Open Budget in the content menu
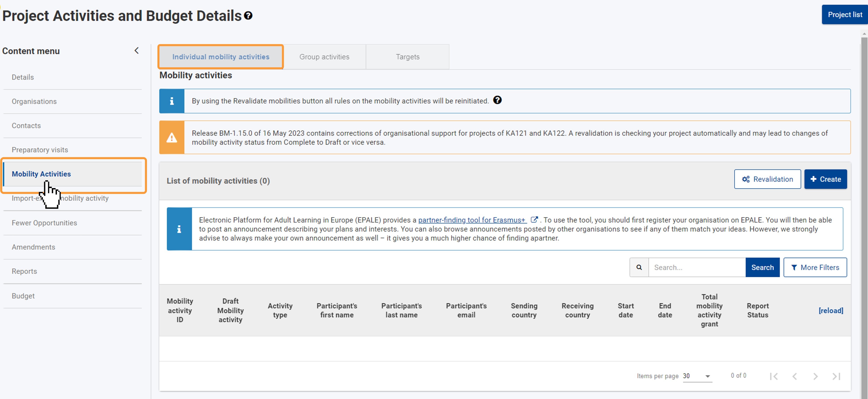868x399 pixels. 72,296
